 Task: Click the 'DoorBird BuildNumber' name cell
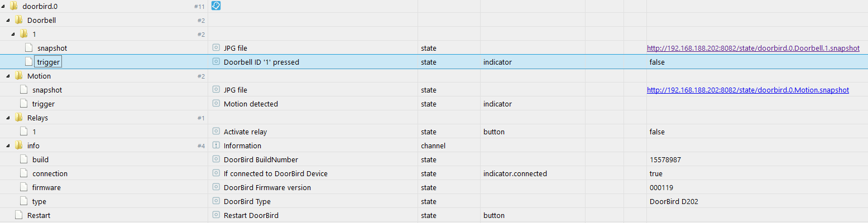(x=261, y=159)
